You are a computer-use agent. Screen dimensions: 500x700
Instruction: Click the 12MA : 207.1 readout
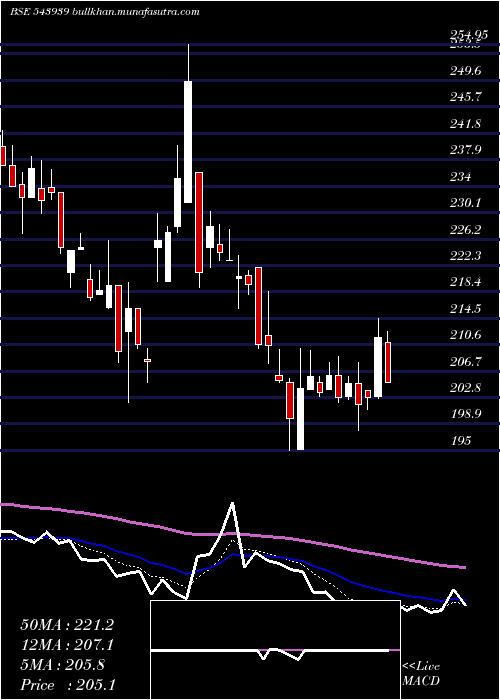pos(67,645)
